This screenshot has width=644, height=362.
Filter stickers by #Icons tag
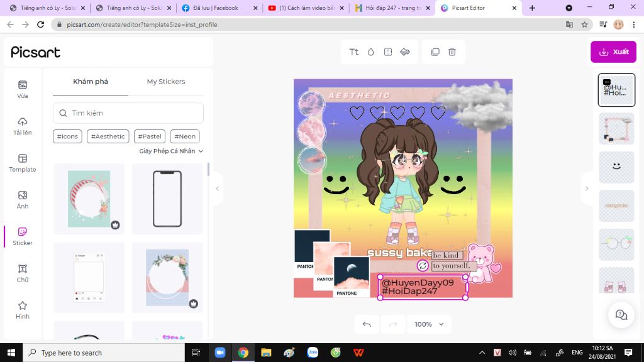[x=67, y=136]
